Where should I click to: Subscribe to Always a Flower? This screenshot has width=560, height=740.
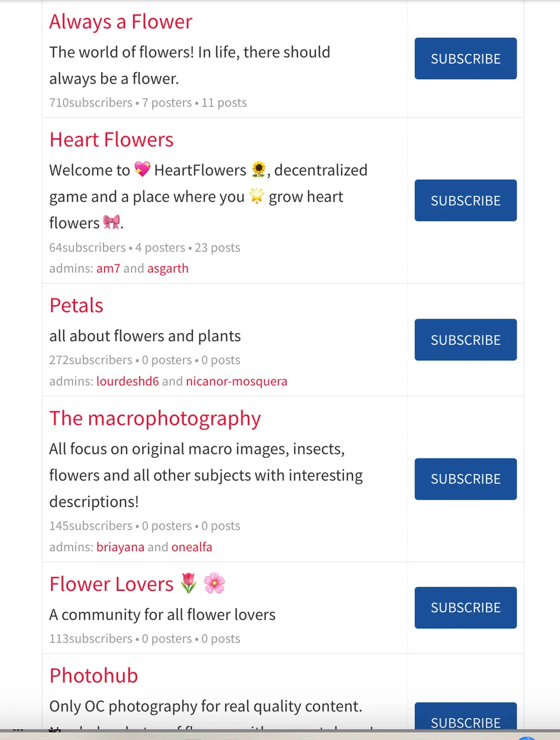[465, 58]
